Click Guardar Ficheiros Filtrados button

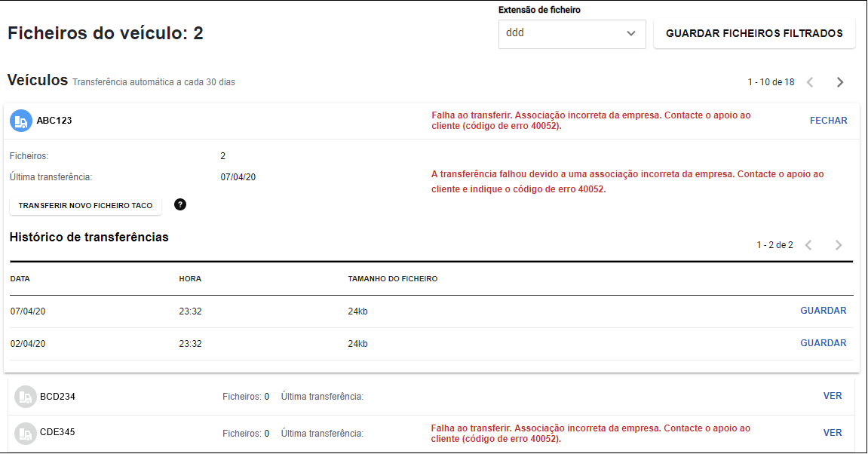pyautogui.click(x=754, y=34)
